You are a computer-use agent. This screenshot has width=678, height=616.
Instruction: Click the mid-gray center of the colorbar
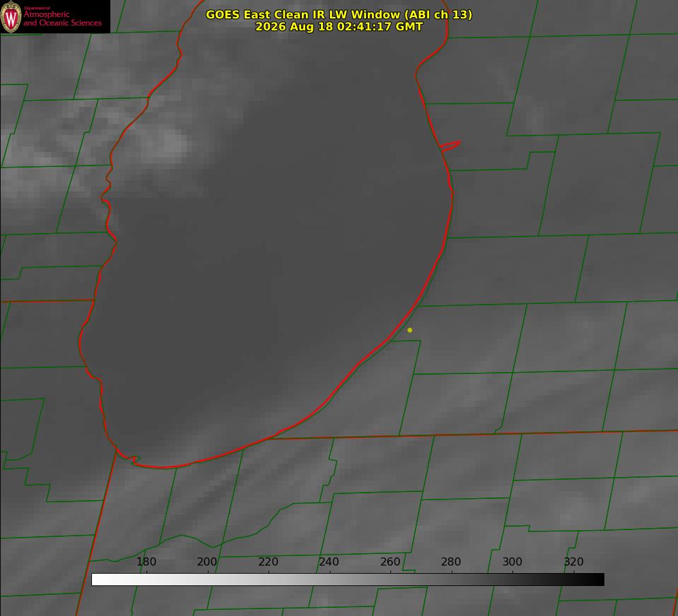click(348, 580)
